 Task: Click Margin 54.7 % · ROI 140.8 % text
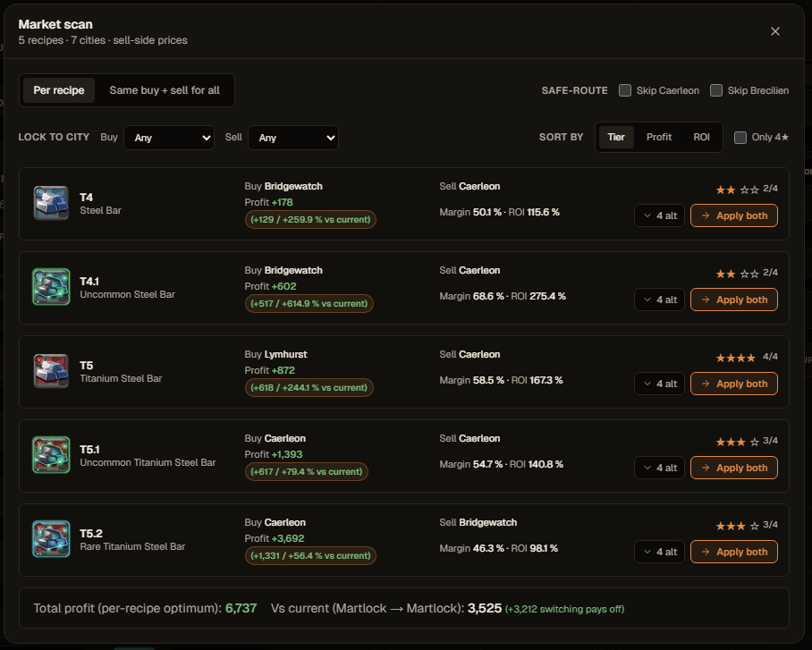tap(501, 464)
